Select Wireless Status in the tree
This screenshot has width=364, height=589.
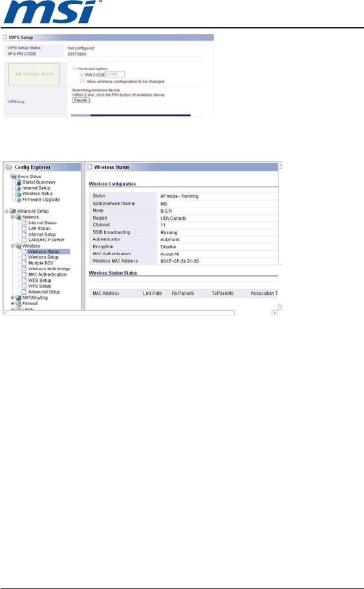[43, 252]
